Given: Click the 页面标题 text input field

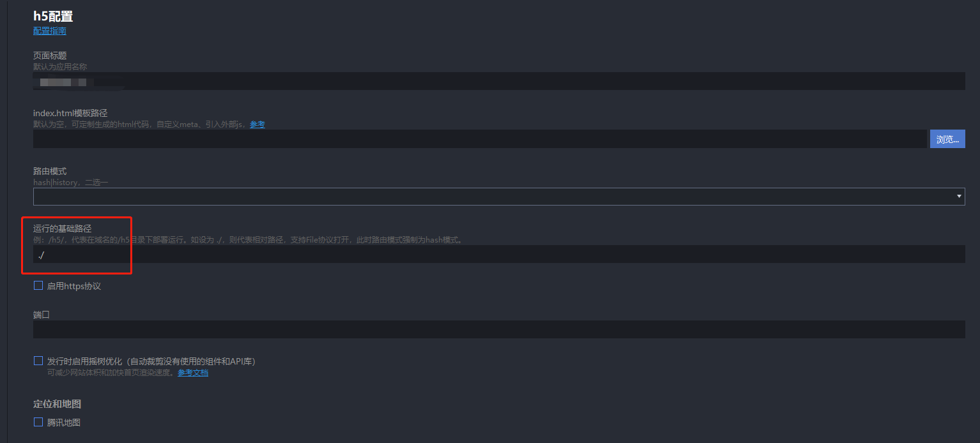Looking at the screenshot, I should 499,81.
